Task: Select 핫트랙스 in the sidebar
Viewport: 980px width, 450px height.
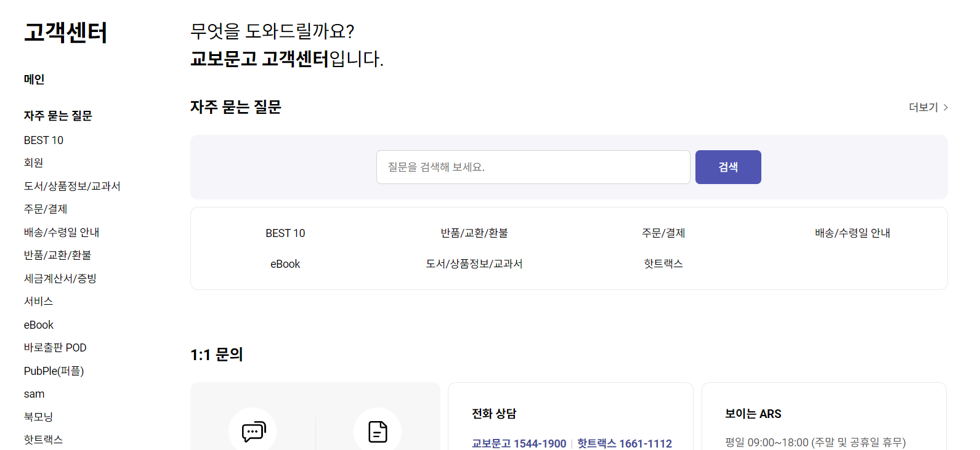Action: click(43, 440)
